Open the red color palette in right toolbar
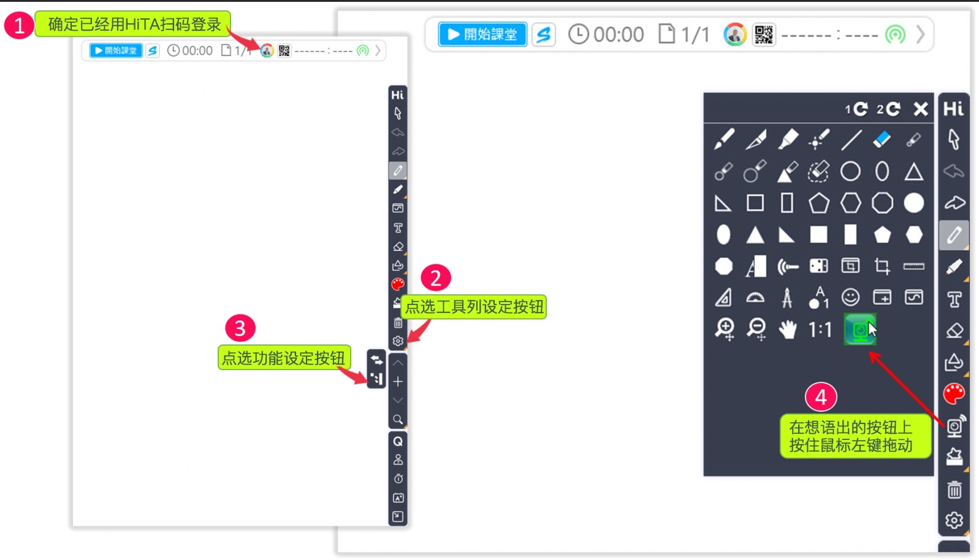 coord(954,394)
